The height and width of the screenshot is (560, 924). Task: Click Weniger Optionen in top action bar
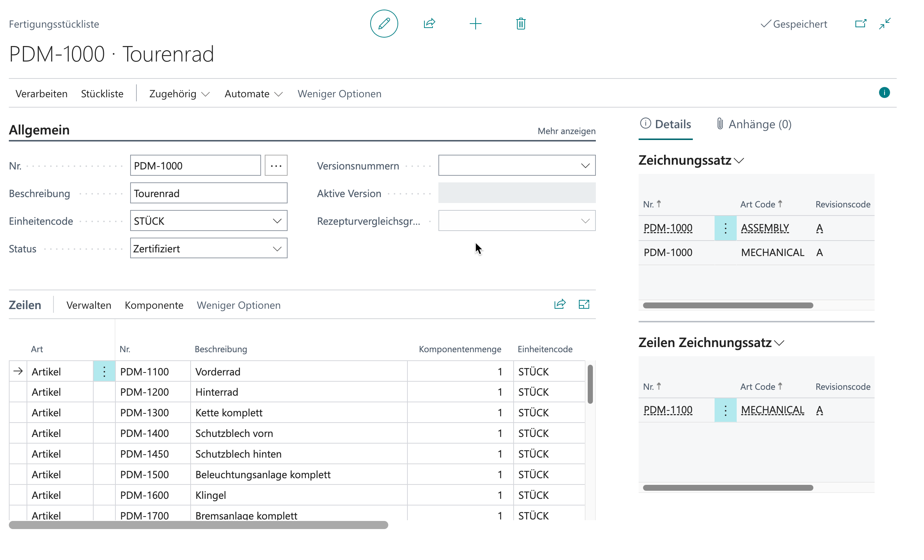(339, 94)
